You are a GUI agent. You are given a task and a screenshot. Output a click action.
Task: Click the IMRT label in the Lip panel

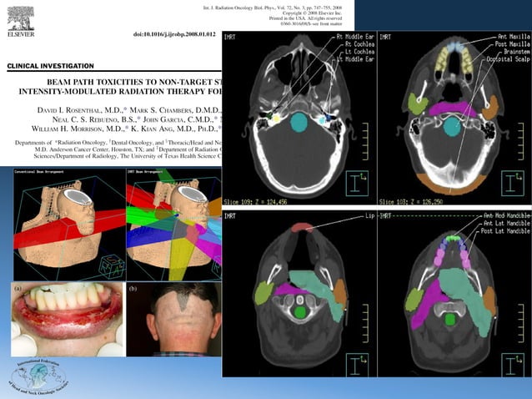(229, 215)
